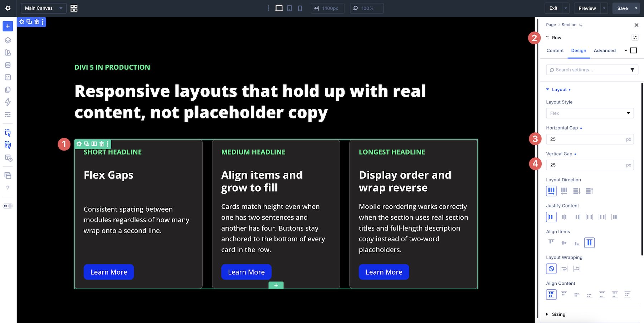Open dropdown arrow next to Exit
The image size is (644, 323).
click(566, 8)
